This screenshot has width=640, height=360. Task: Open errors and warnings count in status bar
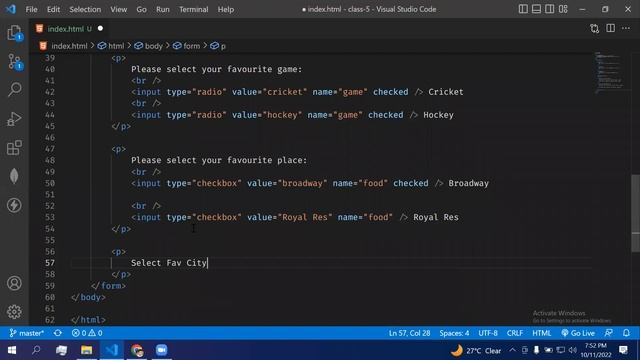[x=87, y=333]
